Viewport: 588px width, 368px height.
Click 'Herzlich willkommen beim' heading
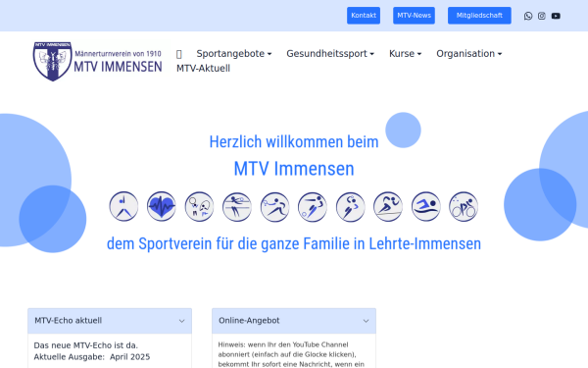coord(294,142)
